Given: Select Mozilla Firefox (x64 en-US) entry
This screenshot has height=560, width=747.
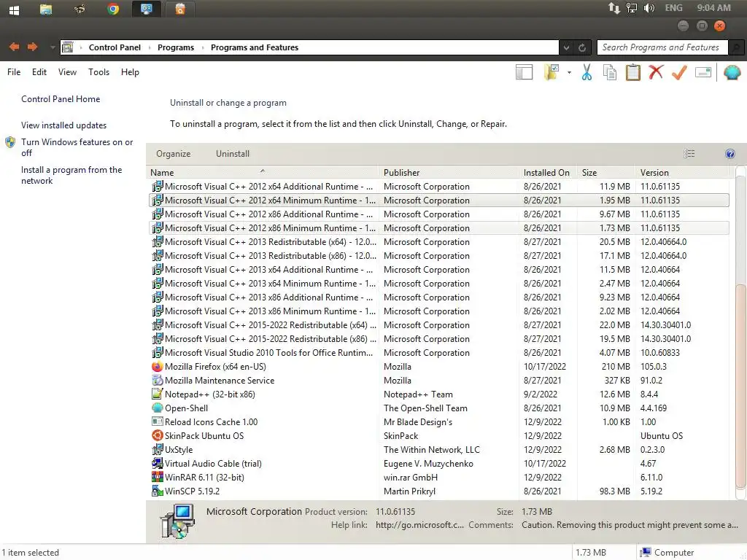Looking at the screenshot, I should click(x=438, y=367).
